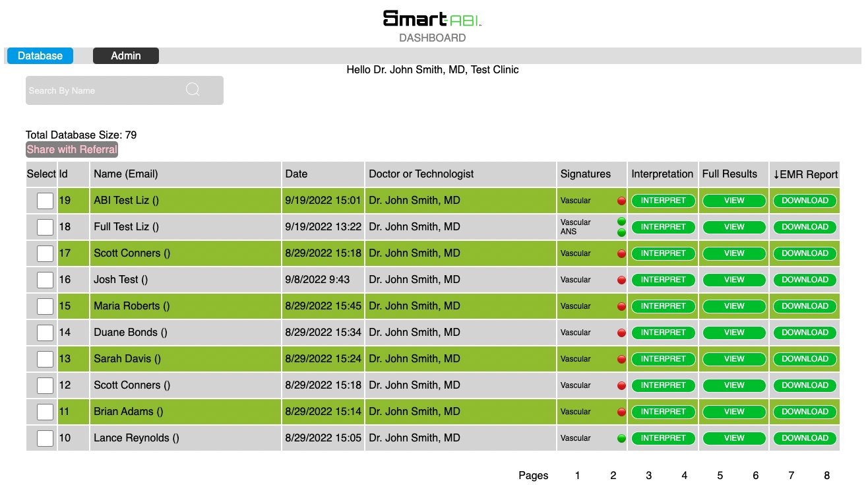
Task: Click red signature dot in row 17
Action: (x=621, y=253)
